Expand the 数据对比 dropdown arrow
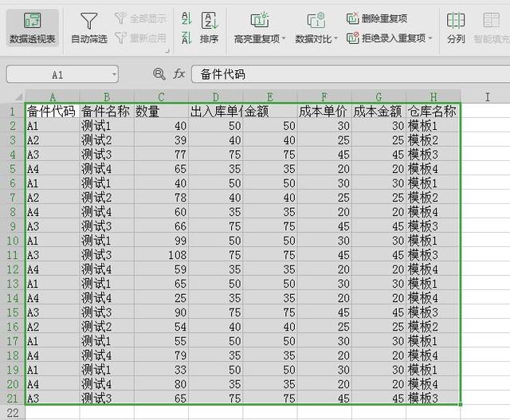Image resolution: width=510 pixels, height=420 pixels. coord(336,39)
